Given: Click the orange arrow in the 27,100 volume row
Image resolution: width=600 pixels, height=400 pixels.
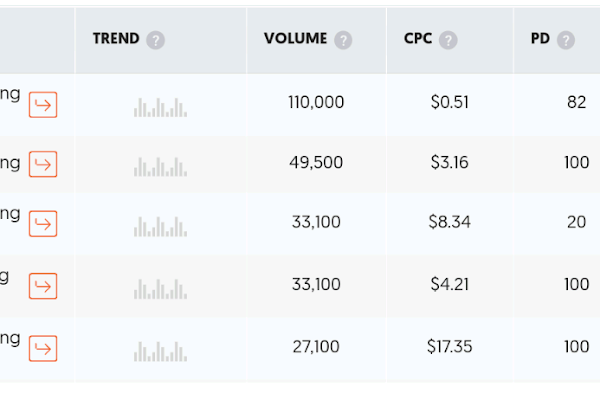Looking at the screenshot, I should coord(43,348).
